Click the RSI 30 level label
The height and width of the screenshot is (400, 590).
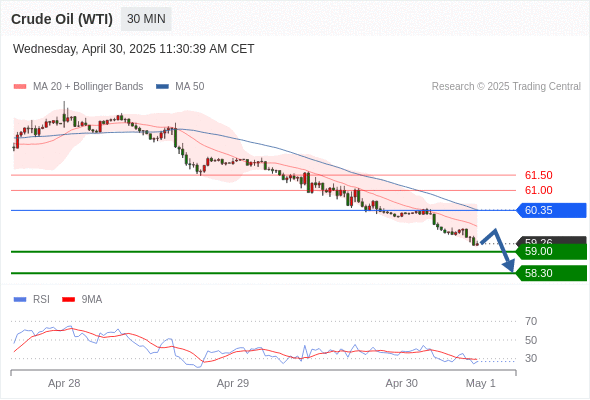coord(531,358)
